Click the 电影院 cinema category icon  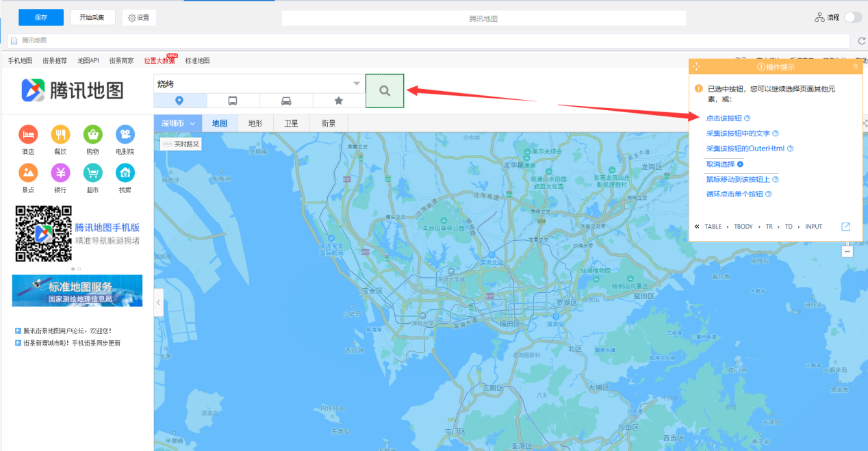[125, 134]
